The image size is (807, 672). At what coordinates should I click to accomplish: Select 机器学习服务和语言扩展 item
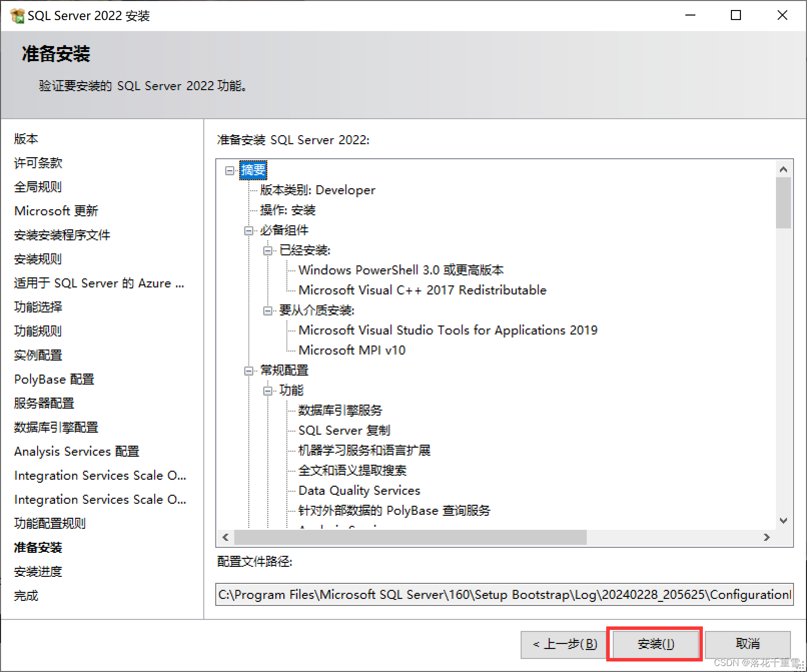click(x=364, y=451)
